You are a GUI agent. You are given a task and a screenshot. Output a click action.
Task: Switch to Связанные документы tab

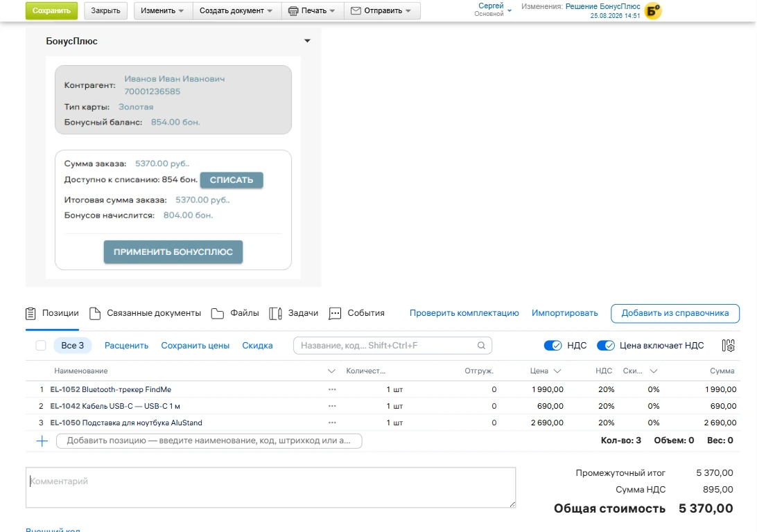pos(146,314)
